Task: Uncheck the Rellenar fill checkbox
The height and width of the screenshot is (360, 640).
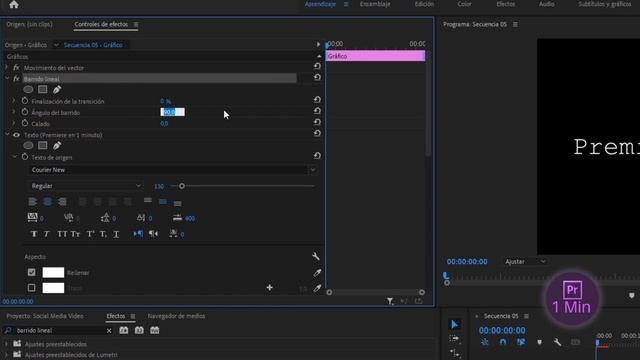Action: click(31, 272)
